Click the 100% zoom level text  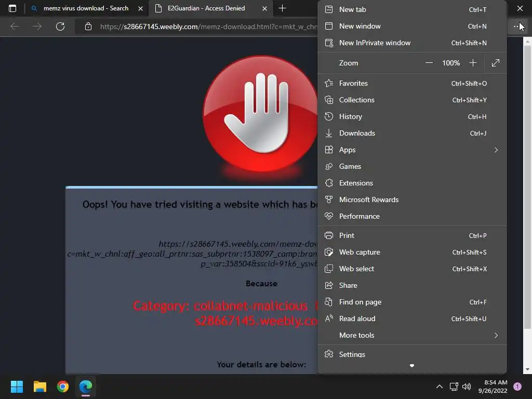451,63
